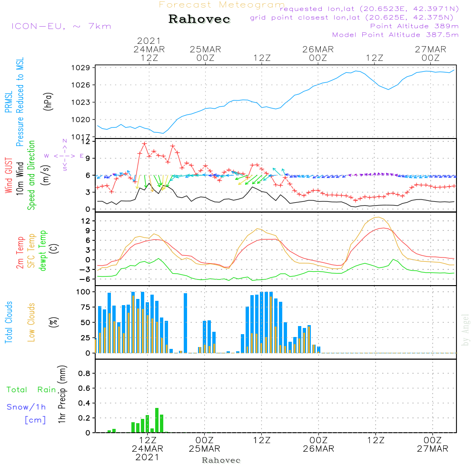Image resolution: width=476 pixels, height=476 pixels.
Task: Click the N-E-S-W wind compass legend
Action: pyautogui.click(x=64, y=156)
